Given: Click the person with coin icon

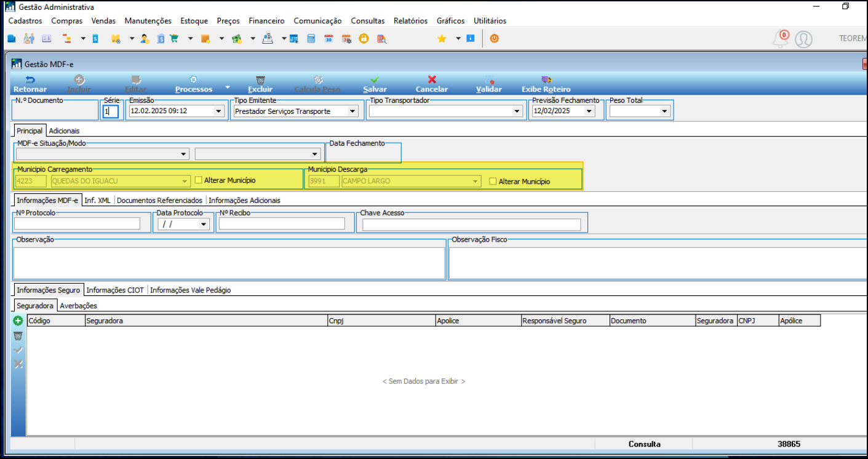Looking at the screenshot, I should click(x=145, y=38).
